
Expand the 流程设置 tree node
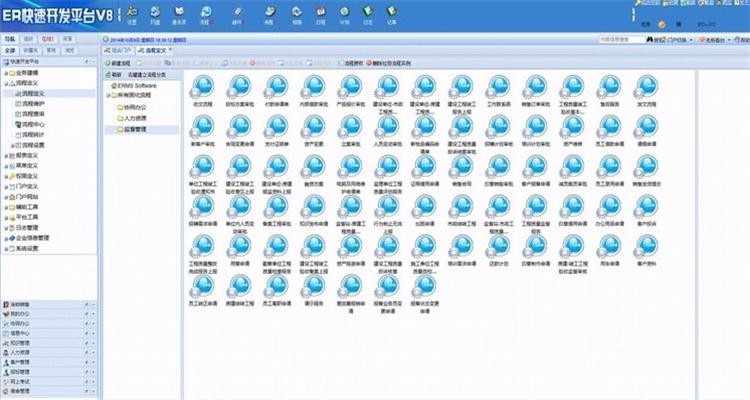[12, 145]
